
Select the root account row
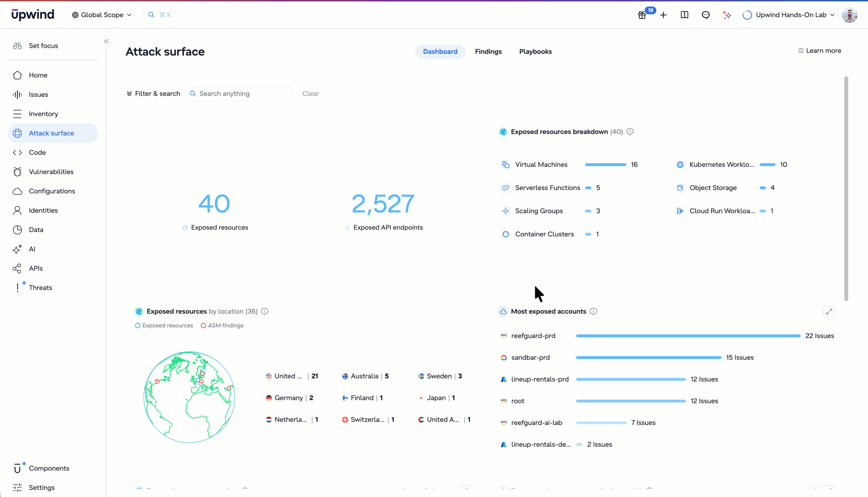tap(667, 401)
